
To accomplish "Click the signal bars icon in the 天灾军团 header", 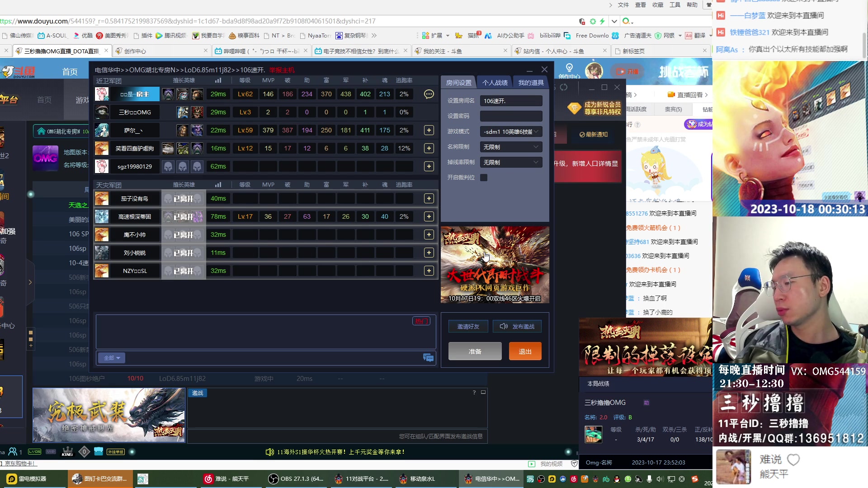I will coord(218,185).
